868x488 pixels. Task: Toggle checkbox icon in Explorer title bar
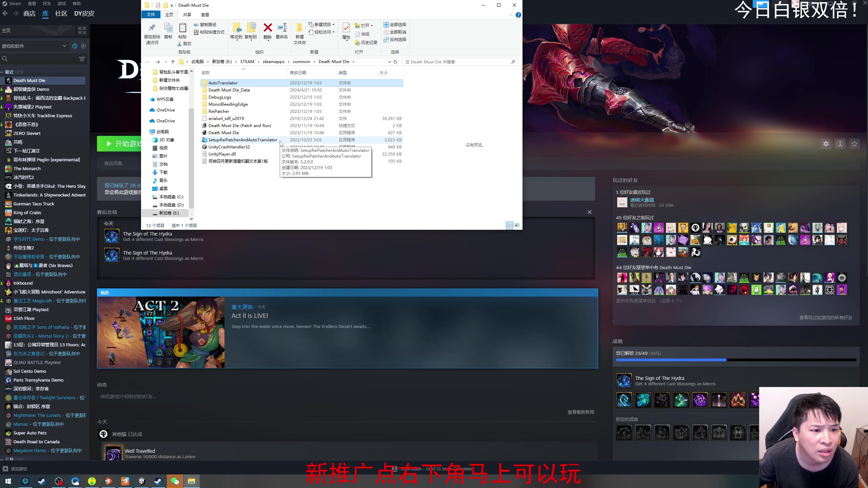pyautogui.click(x=158, y=5)
